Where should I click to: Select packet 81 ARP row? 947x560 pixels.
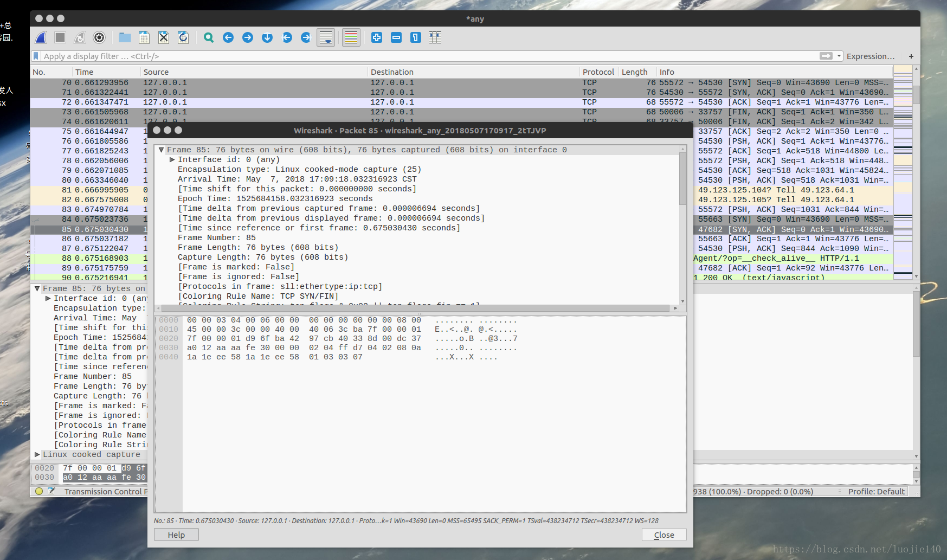click(x=88, y=190)
